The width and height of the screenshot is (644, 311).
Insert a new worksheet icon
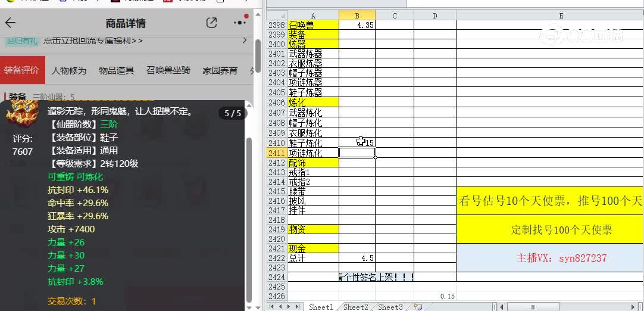pos(418,307)
